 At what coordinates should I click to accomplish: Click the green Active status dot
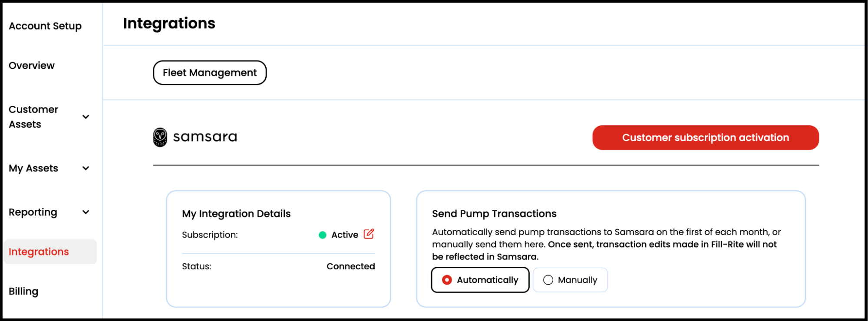pyautogui.click(x=323, y=235)
